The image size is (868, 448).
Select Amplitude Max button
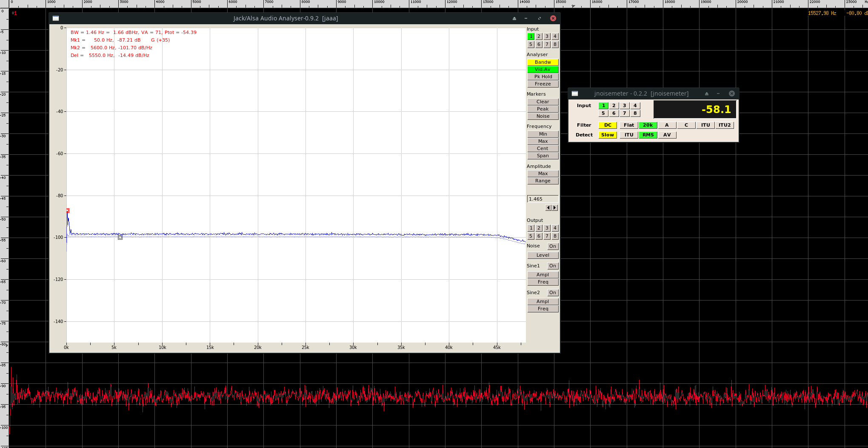[542, 173]
